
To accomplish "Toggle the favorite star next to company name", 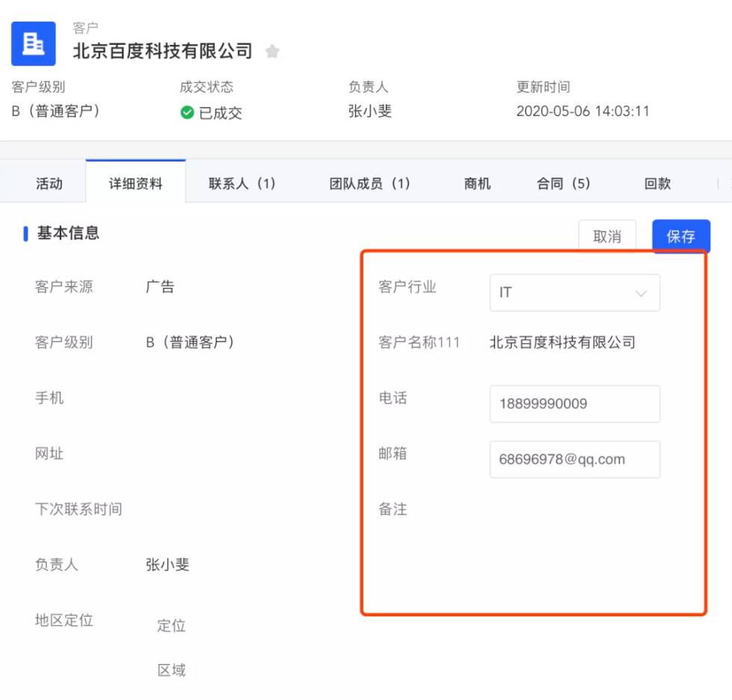I will 272,51.
